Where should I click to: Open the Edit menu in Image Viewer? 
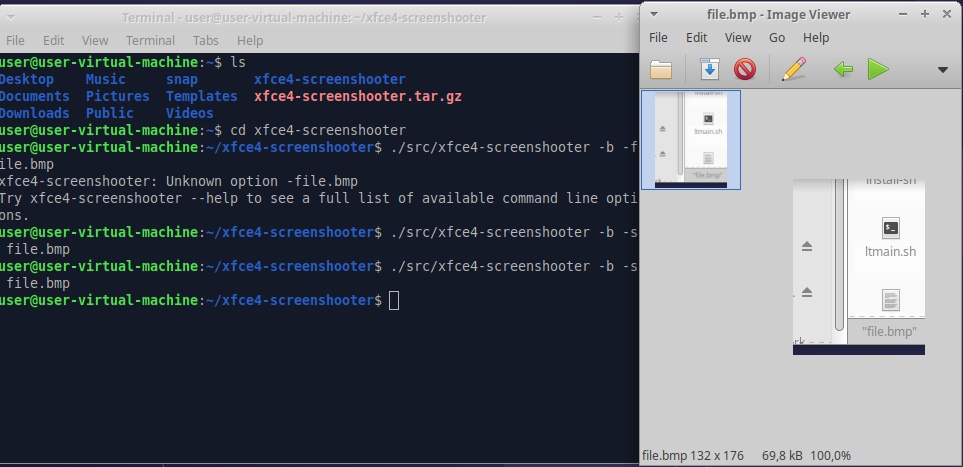(x=697, y=37)
